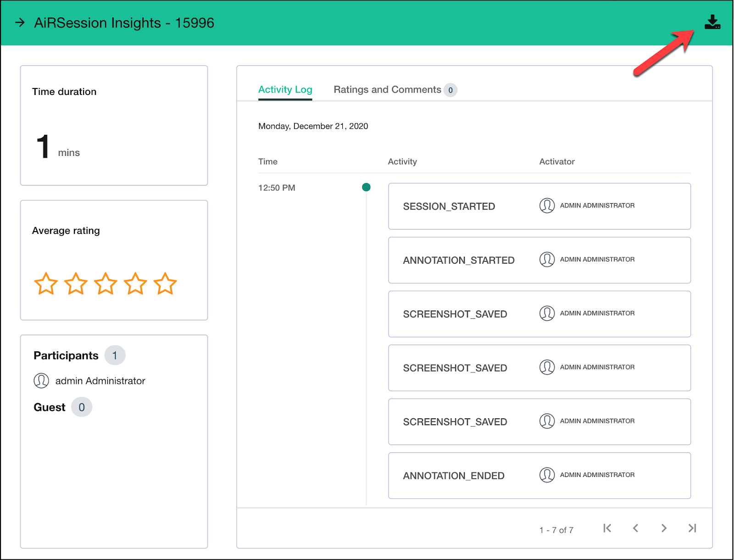
Task: Click the download insights icon
Action: (712, 22)
